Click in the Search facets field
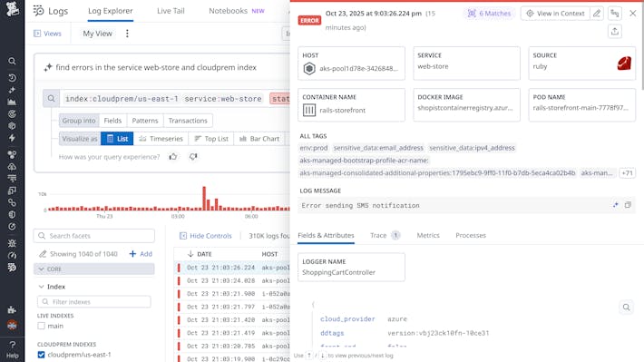Viewport: 644px width, 362px height. click(94, 236)
